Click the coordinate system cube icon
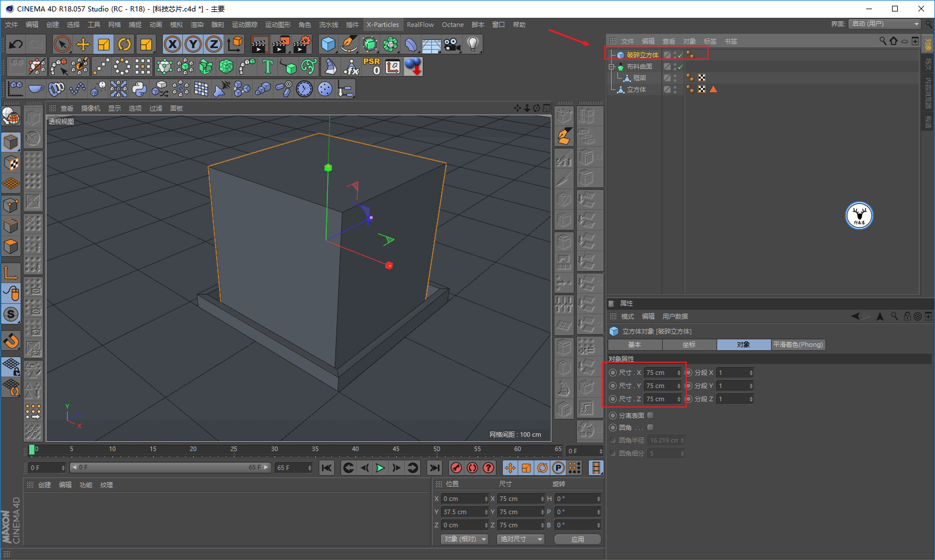Viewport: 935px width, 560px height. click(x=234, y=44)
